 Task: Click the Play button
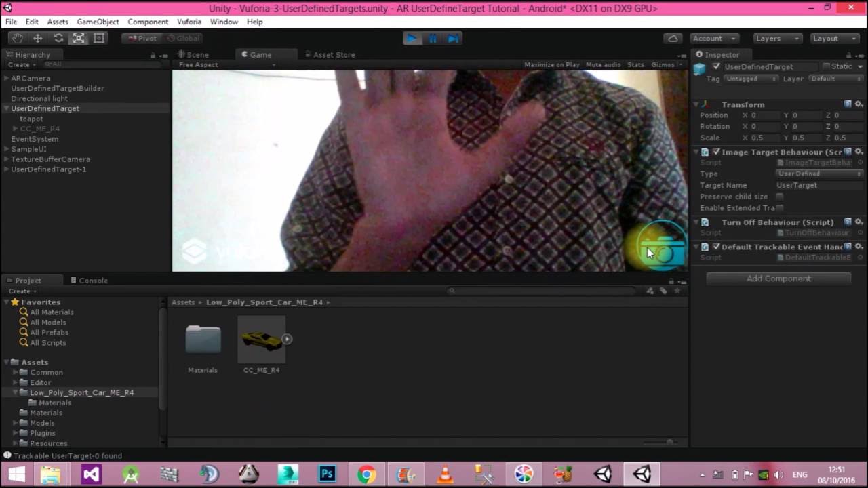click(412, 39)
